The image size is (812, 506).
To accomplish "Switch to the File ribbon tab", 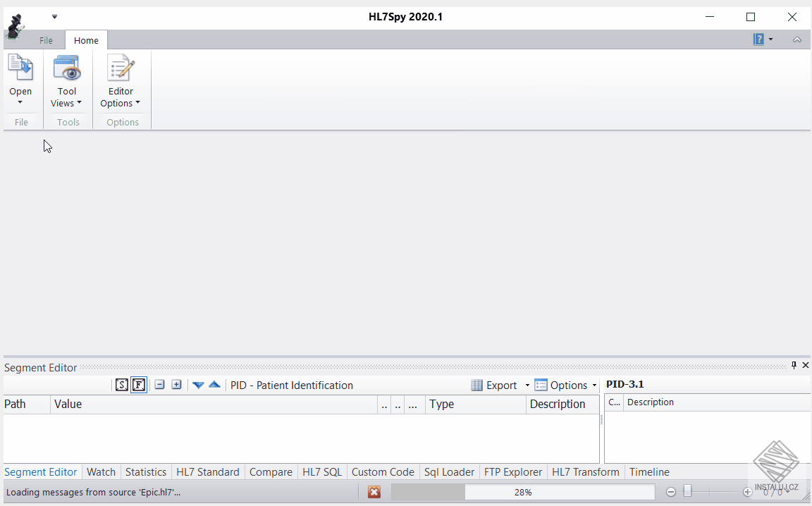I will (46, 40).
